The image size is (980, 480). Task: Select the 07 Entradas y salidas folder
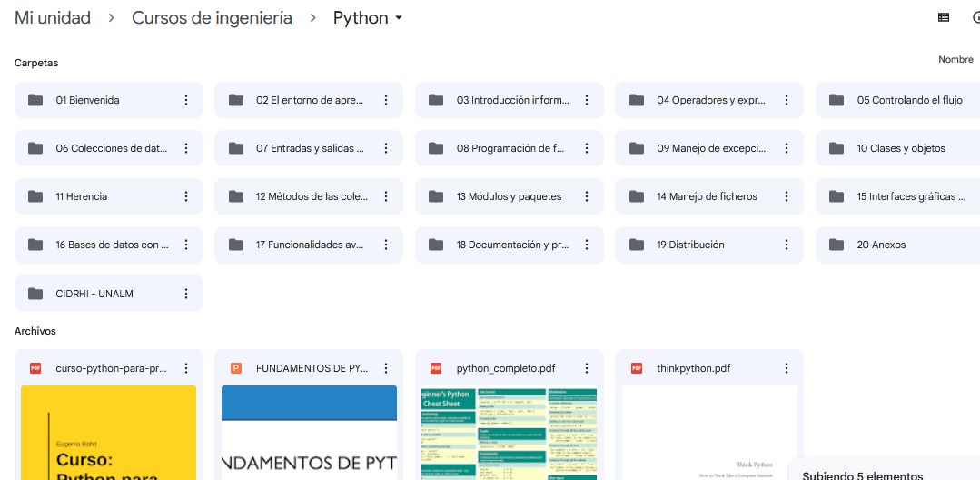pos(309,148)
